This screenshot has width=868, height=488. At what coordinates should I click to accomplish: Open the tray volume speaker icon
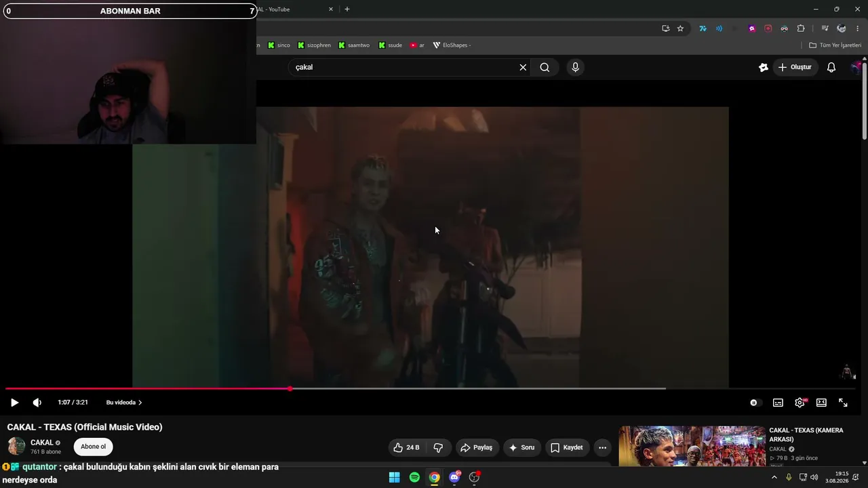[814, 477]
